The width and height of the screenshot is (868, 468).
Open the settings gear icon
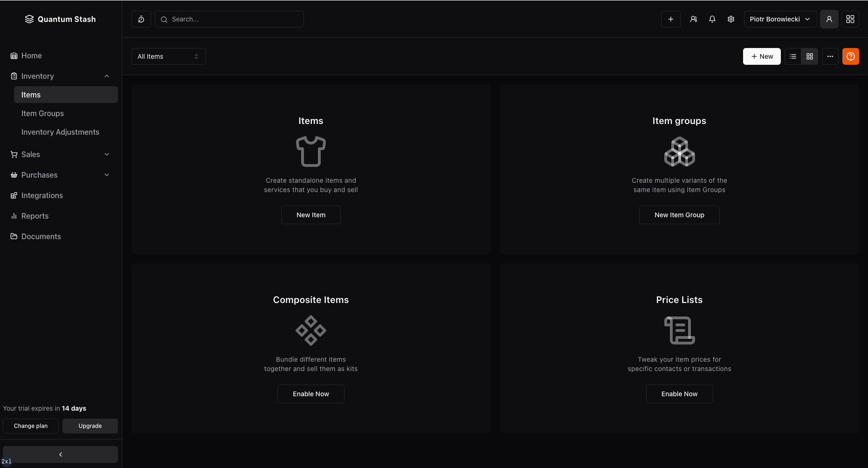(731, 19)
